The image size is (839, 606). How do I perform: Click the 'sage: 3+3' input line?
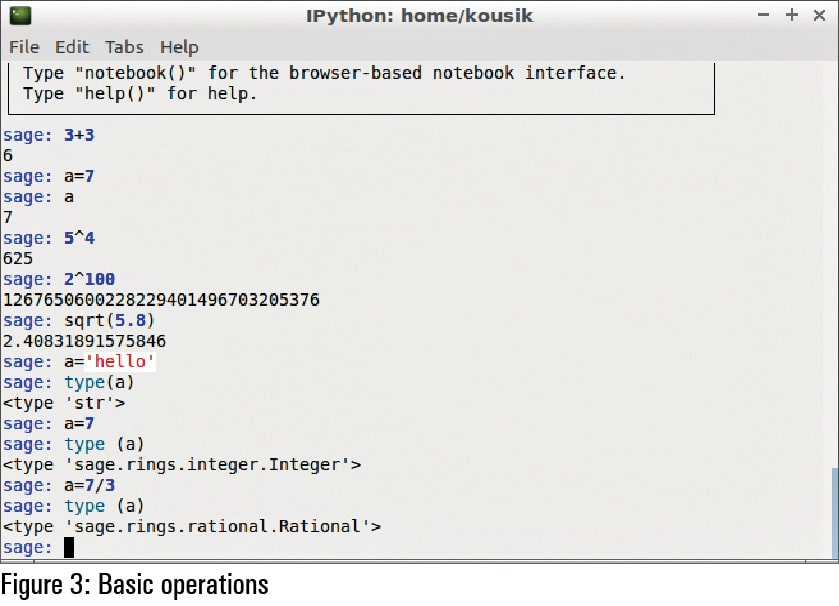click(49, 135)
